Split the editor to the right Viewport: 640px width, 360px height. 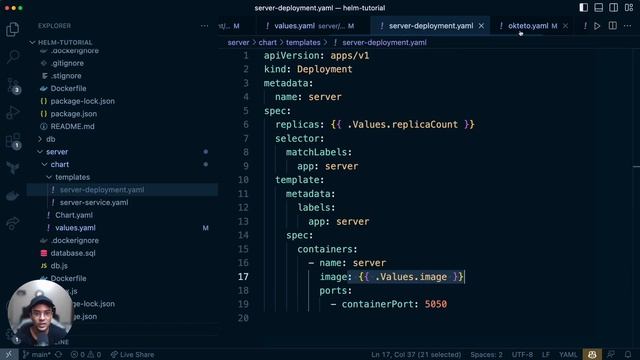pyautogui.click(x=613, y=26)
